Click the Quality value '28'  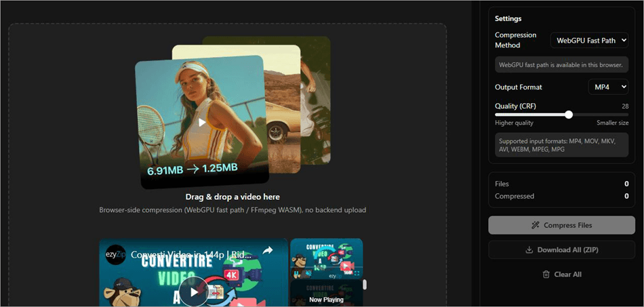coord(625,106)
